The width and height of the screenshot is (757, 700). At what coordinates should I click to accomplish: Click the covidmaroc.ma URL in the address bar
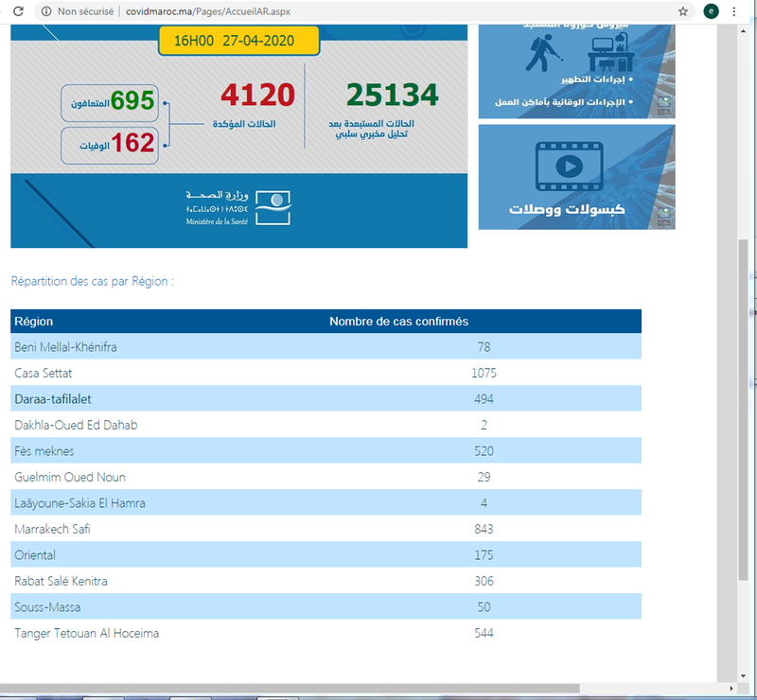click(x=216, y=11)
